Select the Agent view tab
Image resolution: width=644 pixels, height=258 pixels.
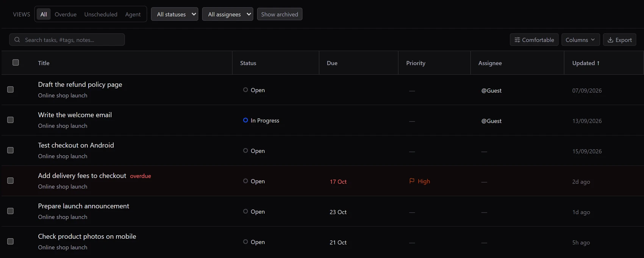tap(133, 14)
